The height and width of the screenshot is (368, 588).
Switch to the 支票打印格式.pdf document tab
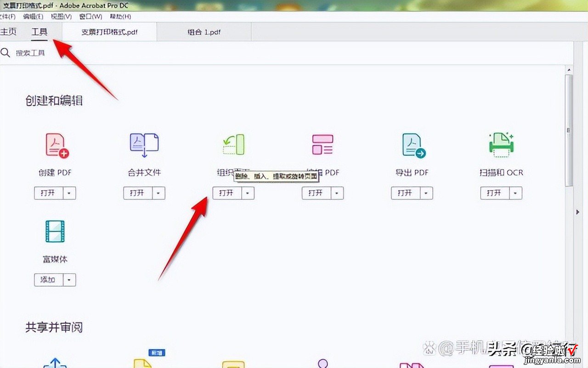[x=109, y=32]
